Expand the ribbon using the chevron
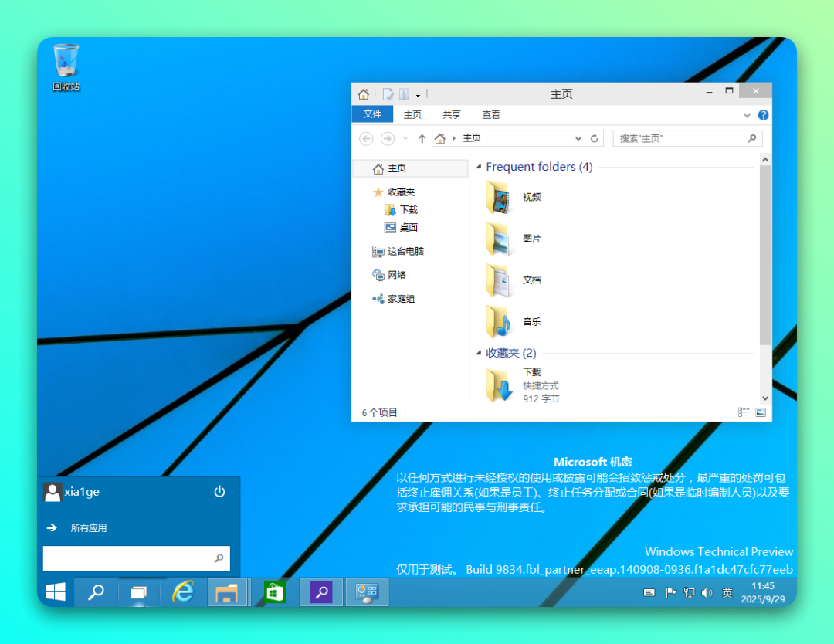The image size is (834, 644). (747, 115)
